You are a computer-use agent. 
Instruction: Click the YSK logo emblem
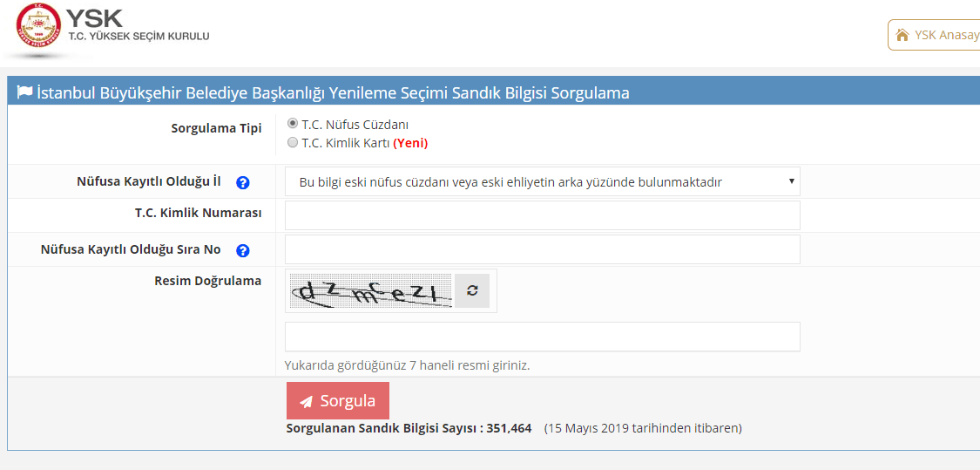[38, 26]
